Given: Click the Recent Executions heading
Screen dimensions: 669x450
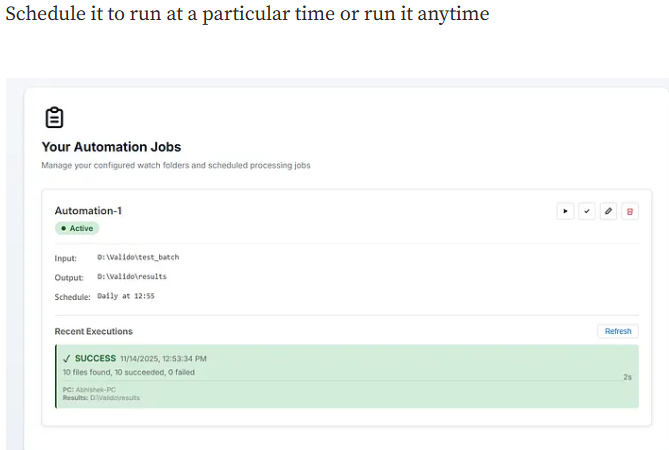Looking at the screenshot, I should coord(93,331).
